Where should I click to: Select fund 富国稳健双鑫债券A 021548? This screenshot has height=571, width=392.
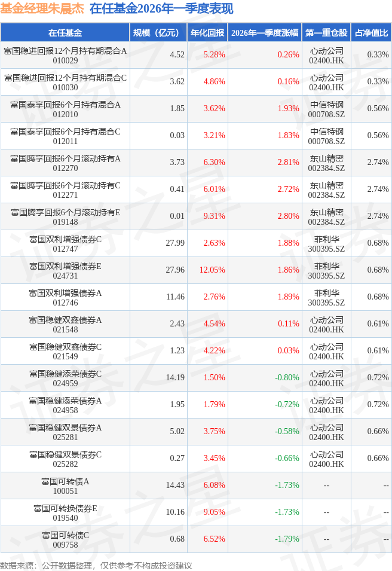(x=65, y=324)
